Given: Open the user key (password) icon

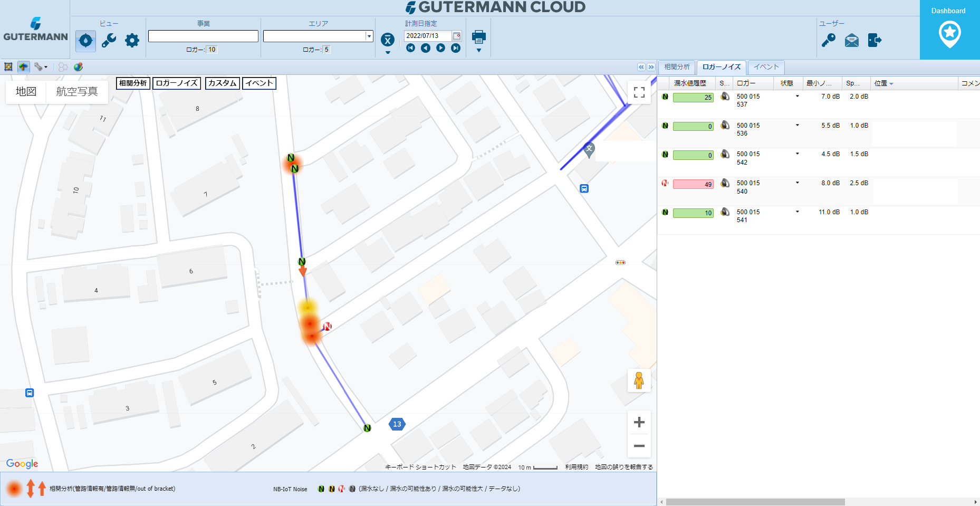Looking at the screenshot, I should pos(829,40).
